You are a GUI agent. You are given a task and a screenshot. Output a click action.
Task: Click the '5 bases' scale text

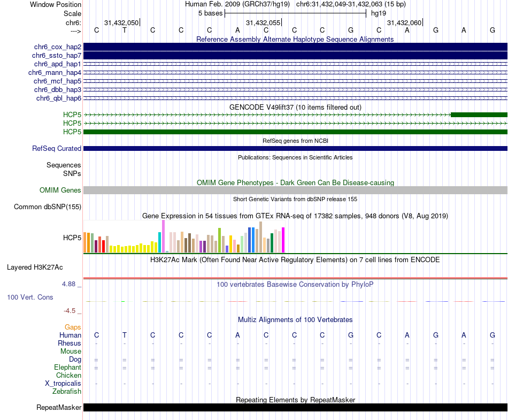click(x=211, y=13)
